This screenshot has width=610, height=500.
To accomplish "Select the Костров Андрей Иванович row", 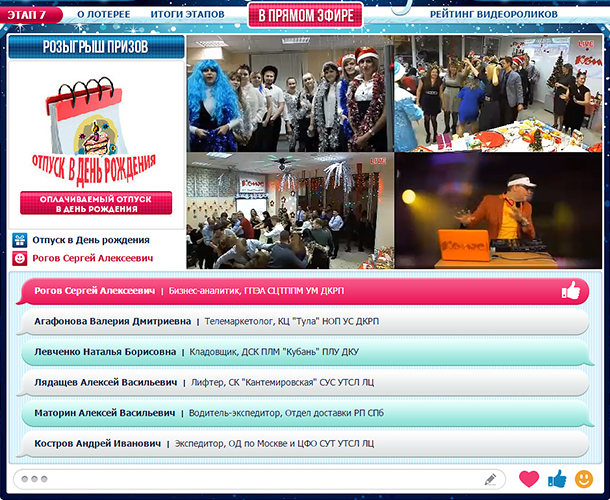I will click(303, 444).
